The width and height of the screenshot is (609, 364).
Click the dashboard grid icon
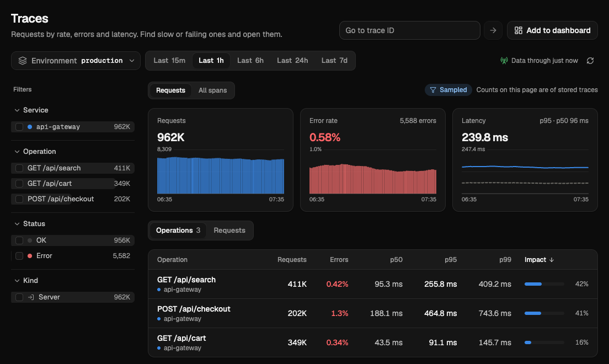[x=519, y=30]
